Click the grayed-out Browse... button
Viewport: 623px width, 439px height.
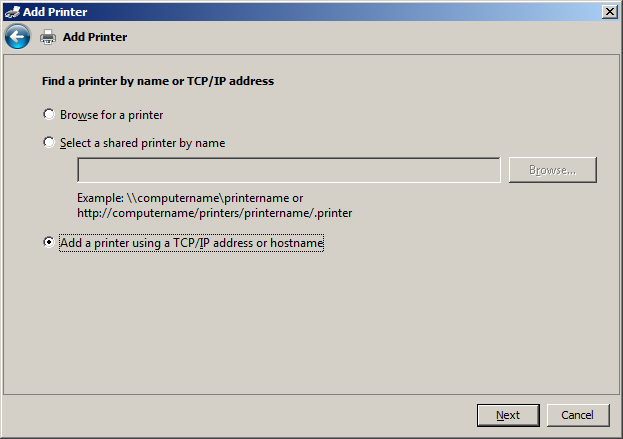[x=553, y=170]
